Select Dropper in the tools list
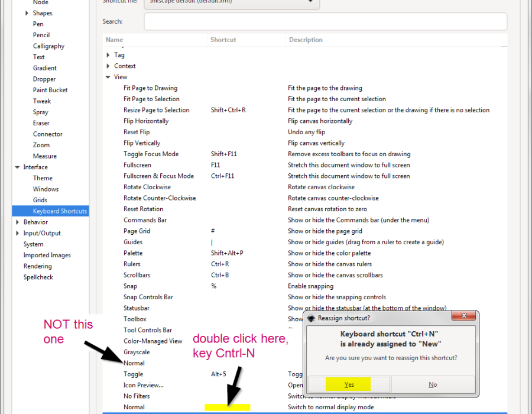 coord(44,79)
